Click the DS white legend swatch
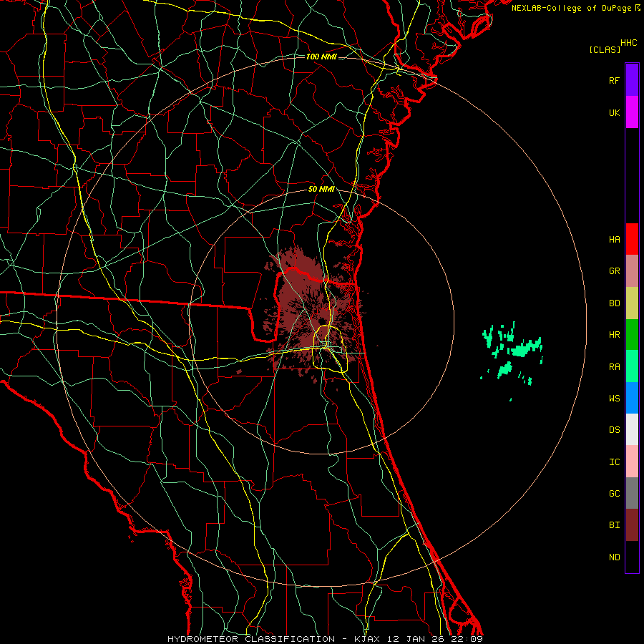 pos(632,429)
